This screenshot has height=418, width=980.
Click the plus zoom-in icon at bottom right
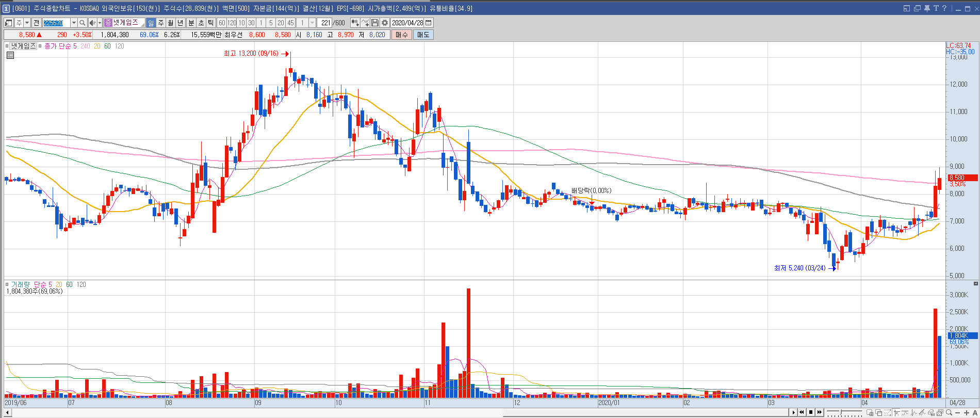966,413
